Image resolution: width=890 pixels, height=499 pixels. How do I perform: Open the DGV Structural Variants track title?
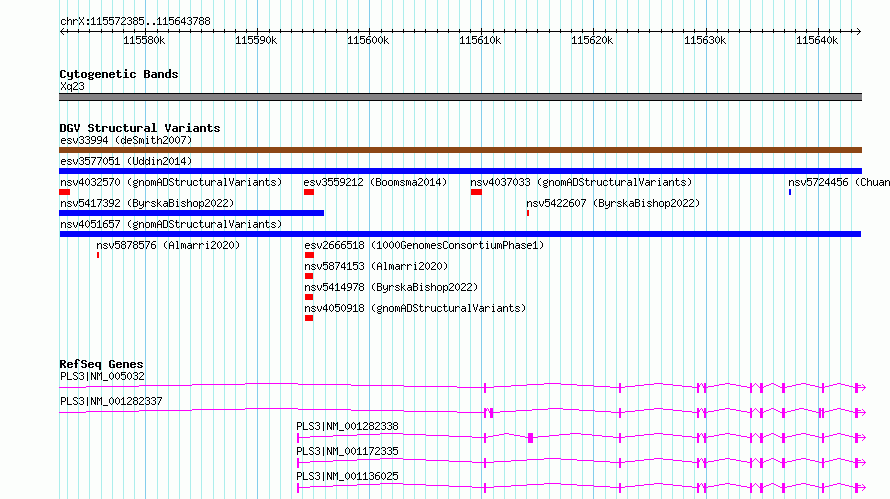(x=140, y=128)
